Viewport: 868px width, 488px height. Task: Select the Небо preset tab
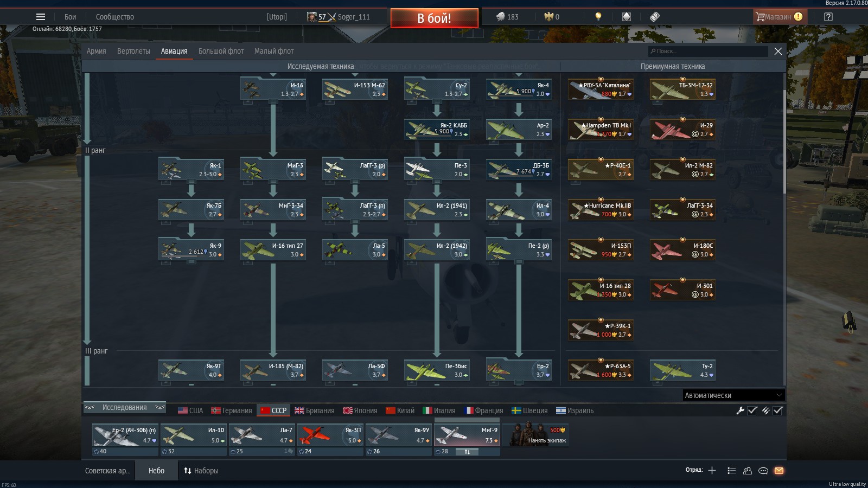156,471
